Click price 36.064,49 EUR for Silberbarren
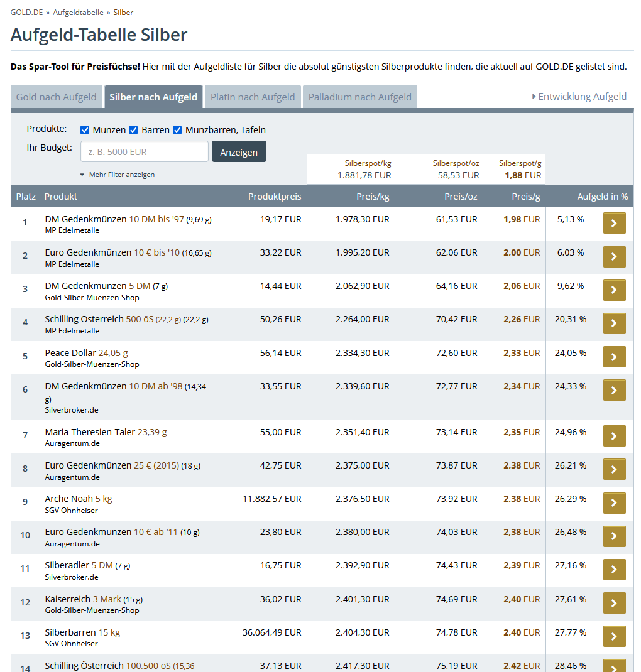 click(x=272, y=632)
